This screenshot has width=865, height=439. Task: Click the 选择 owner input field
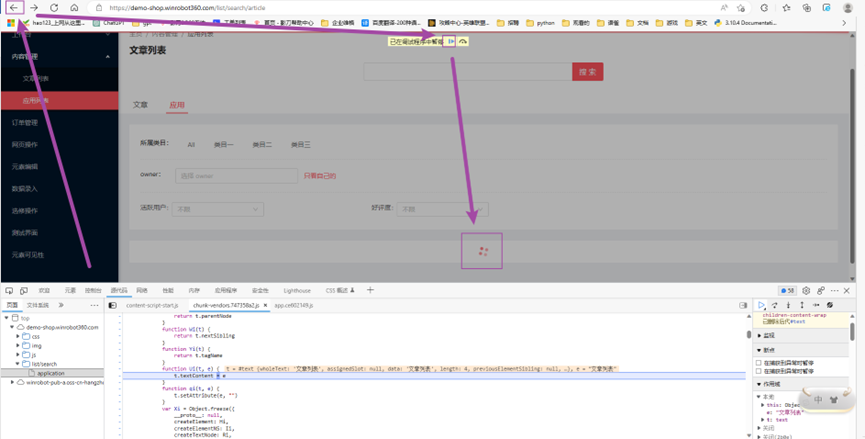coord(237,176)
